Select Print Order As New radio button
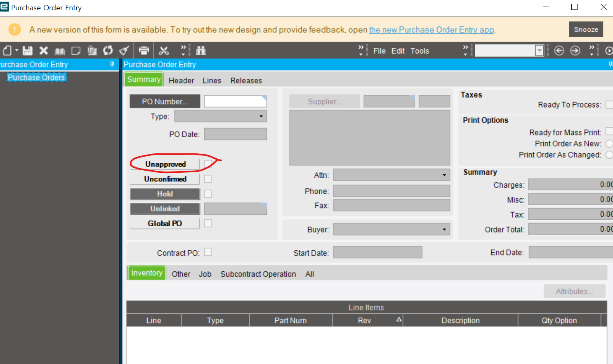The height and width of the screenshot is (364, 613). (x=609, y=144)
